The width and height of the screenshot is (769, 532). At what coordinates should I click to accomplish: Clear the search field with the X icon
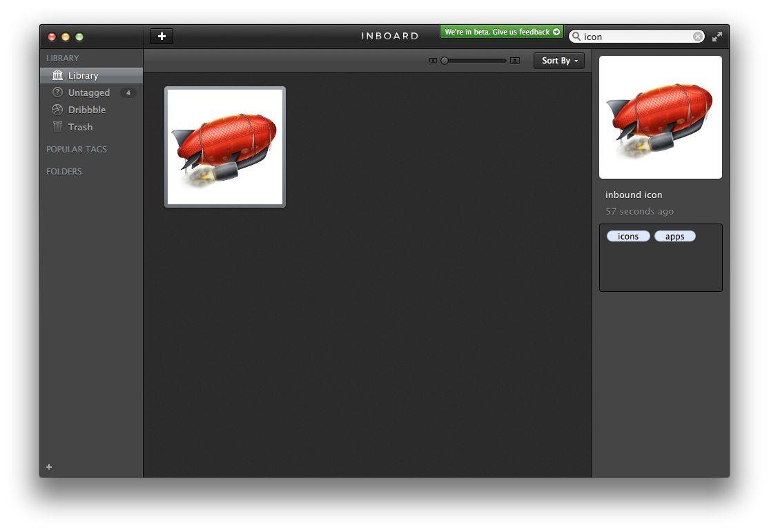pos(697,37)
